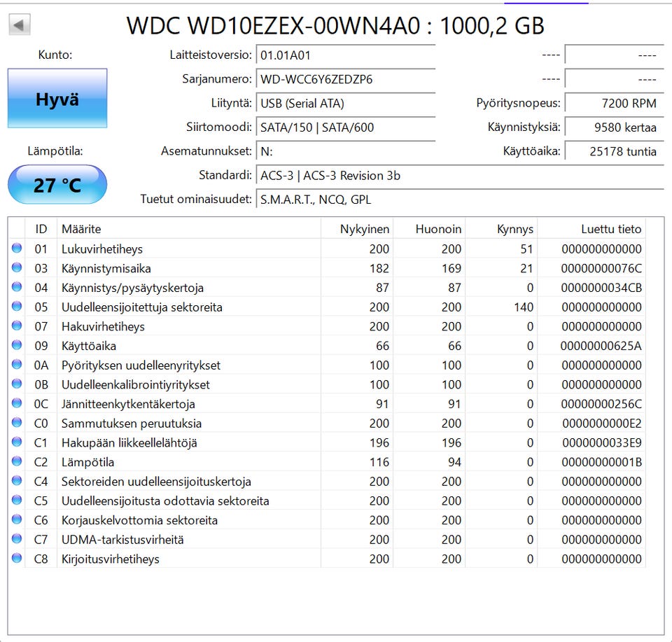Go to previous disk with back arrow
The image size is (672, 642).
(x=20, y=25)
